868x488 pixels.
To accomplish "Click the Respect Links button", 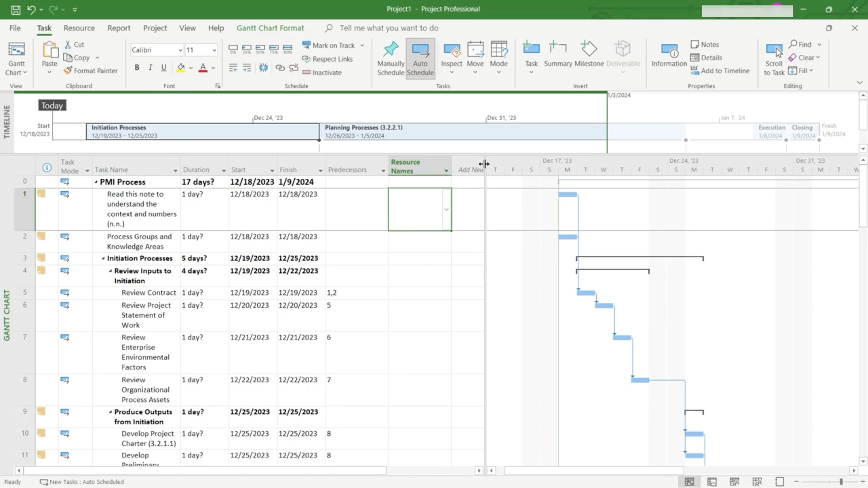I will 327,59.
